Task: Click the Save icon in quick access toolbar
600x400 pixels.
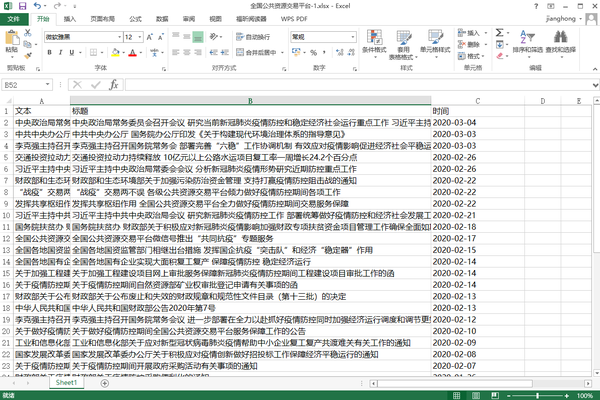Action: coord(23,6)
